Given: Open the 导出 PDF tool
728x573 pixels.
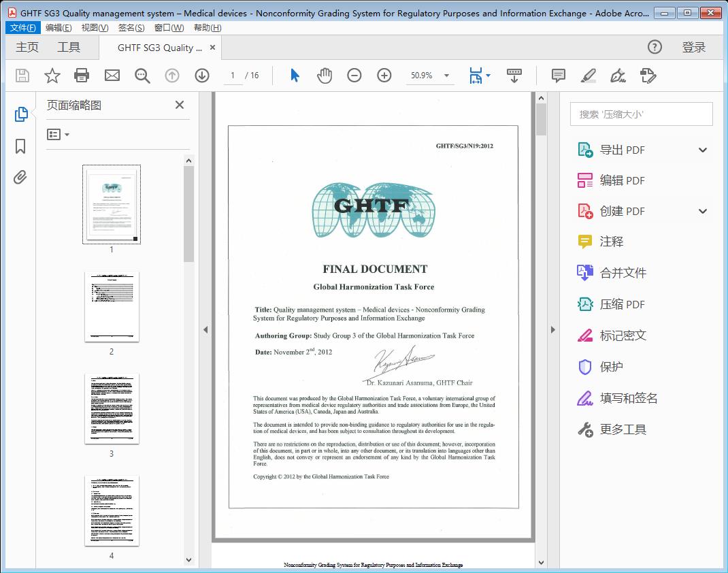Looking at the screenshot, I should (x=622, y=150).
